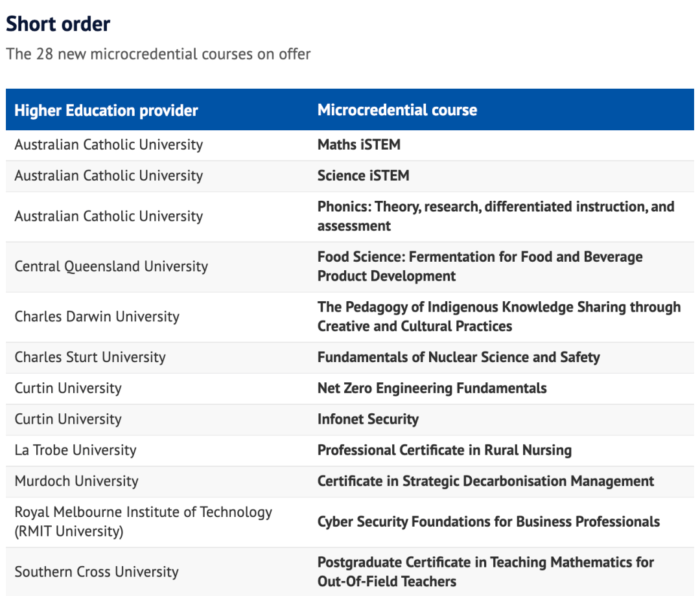Viewport: 700px width, 596px height.
Task: Select the Infonet Security course
Action: pos(368,419)
